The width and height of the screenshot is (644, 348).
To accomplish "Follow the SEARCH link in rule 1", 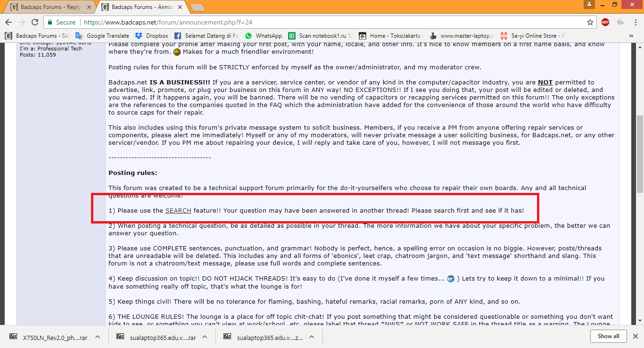I will (178, 211).
